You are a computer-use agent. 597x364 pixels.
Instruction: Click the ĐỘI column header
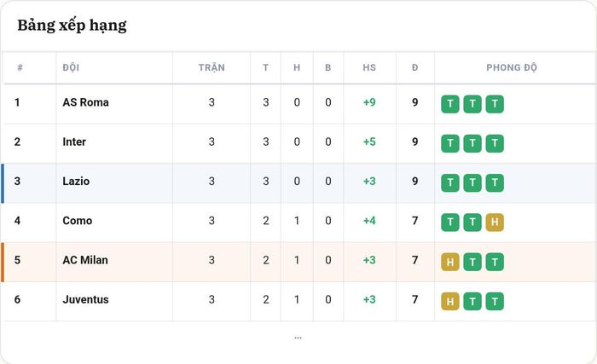tap(71, 67)
